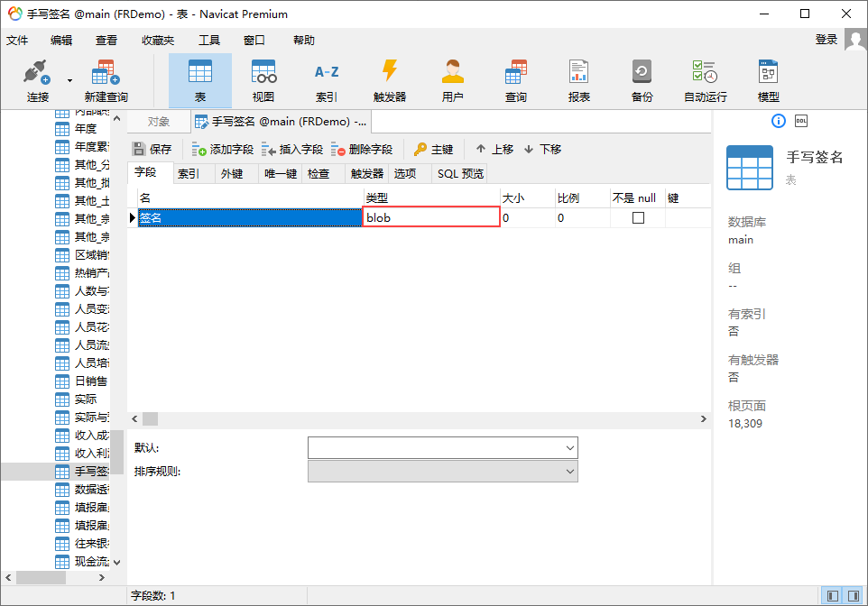
Task: Move field up with 上移
Action: point(494,149)
